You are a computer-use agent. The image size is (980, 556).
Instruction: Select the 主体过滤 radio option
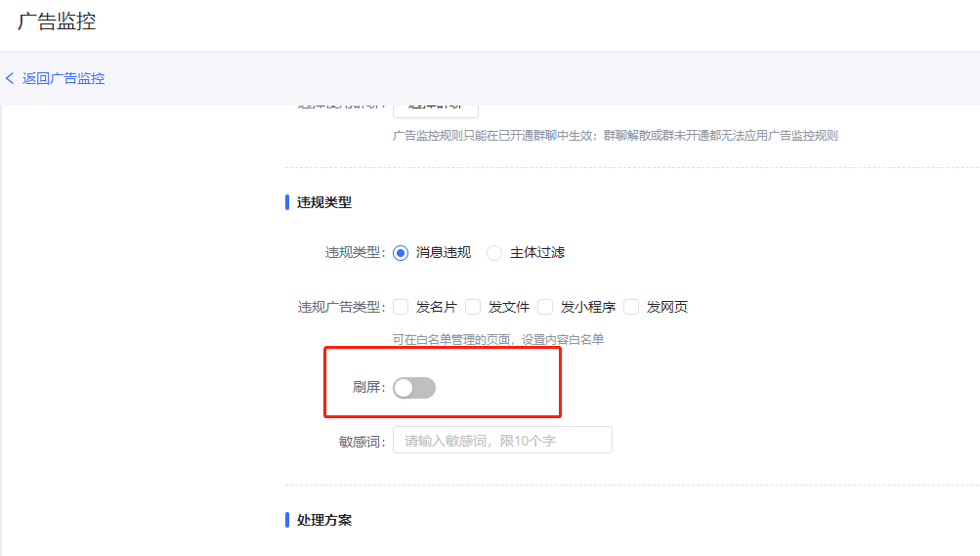(x=494, y=252)
